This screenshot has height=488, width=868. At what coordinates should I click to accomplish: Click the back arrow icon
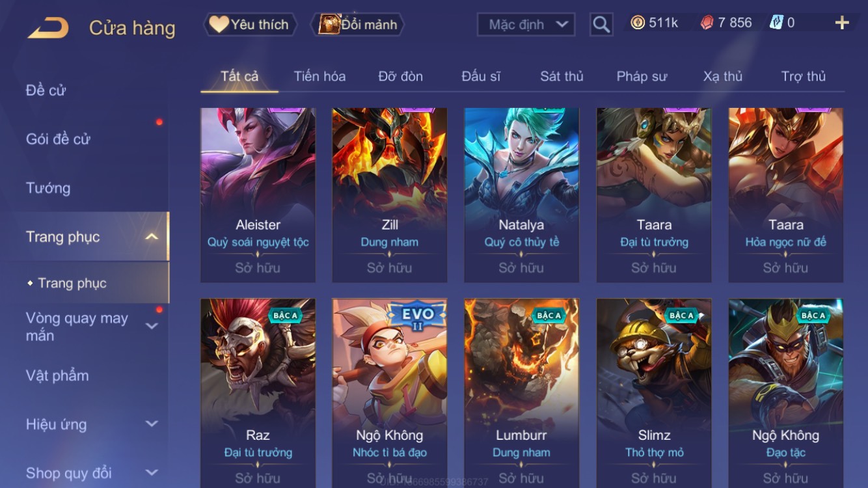pyautogui.click(x=48, y=28)
